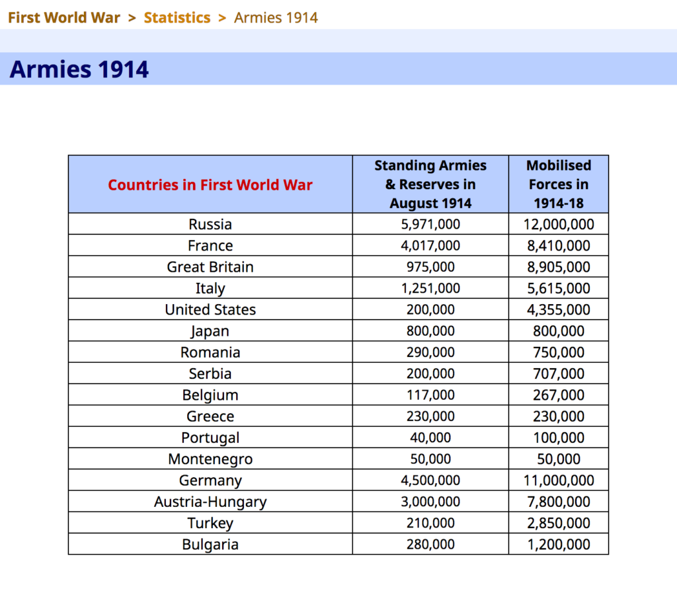The width and height of the screenshot is (677, 616).
Task: Click Romania's mobilised forces value 750,000
Action: click(559, 352)
